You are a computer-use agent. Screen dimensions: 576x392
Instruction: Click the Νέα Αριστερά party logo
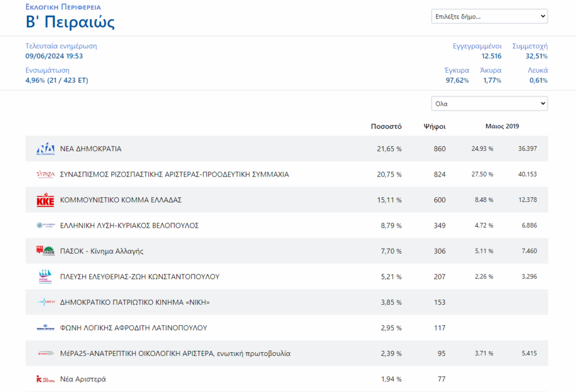46,379
